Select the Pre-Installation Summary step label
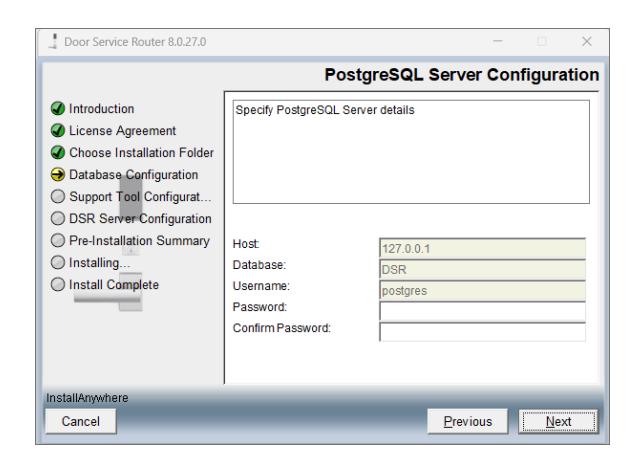 click(139, 241)
